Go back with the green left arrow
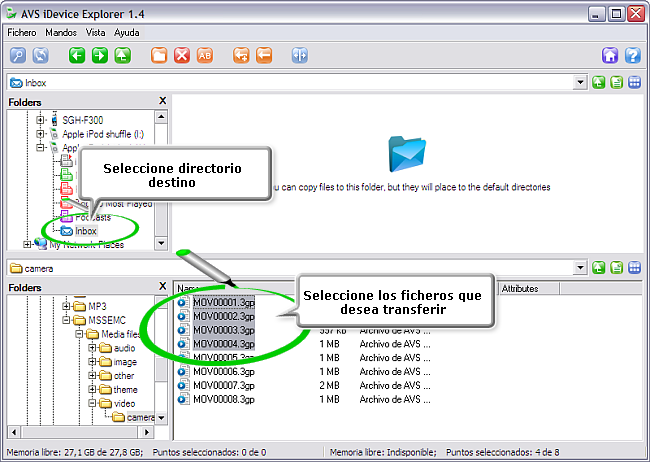Image resolution: width=650 pixels, height=462 pixels. (77, 55)
